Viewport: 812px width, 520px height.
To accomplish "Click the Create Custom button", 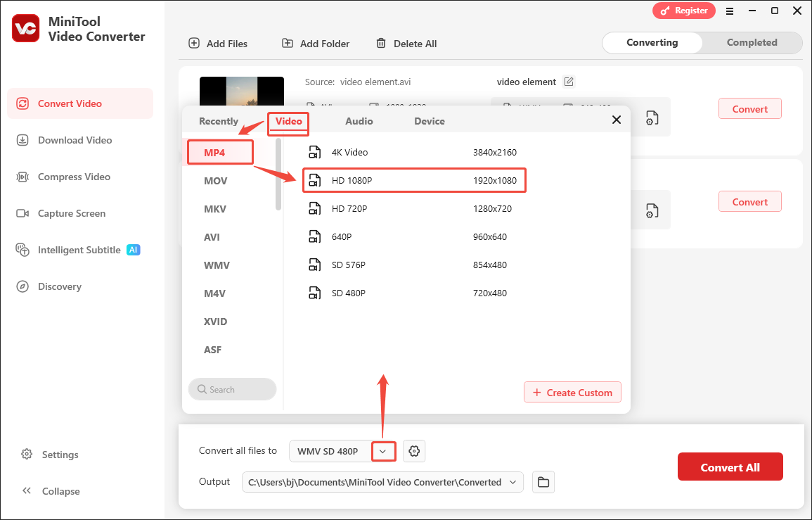I will [x=572, y=392].
